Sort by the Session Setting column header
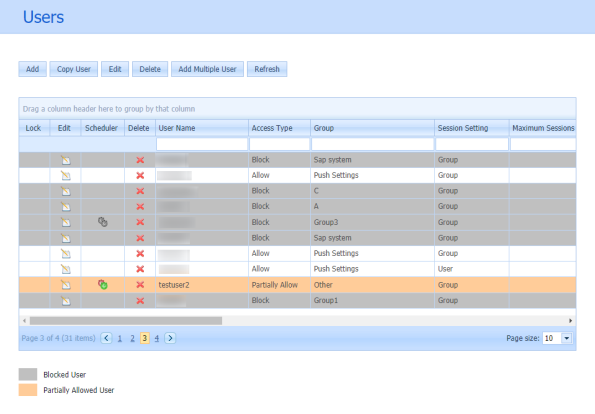This screenshot has width=595, height=414. 472,128
